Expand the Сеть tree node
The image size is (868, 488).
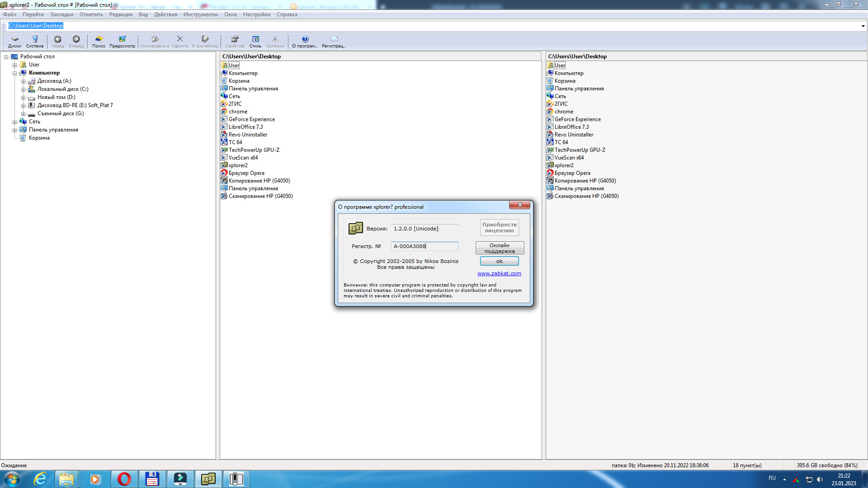click(x=14, y=122)
